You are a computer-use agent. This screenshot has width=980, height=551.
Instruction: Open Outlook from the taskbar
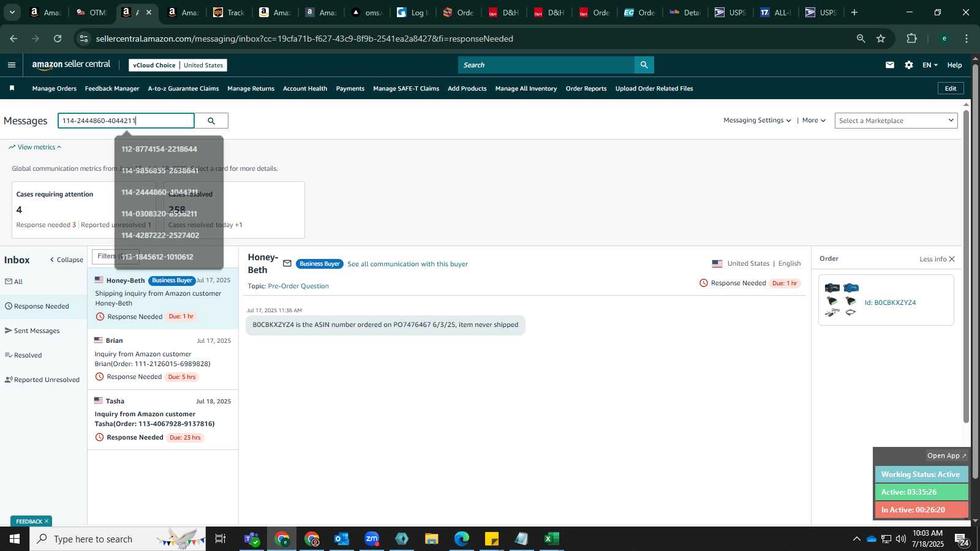(342, 539)
